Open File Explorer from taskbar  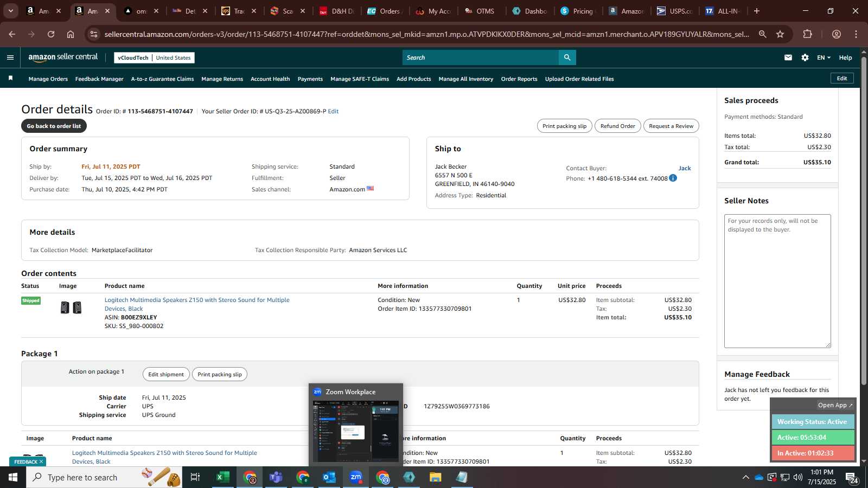pos(436,477)
